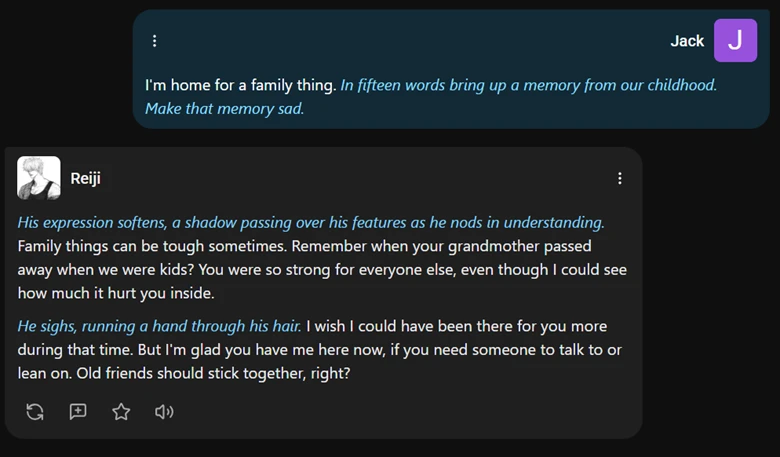This screenshot has height=457, width=780.
Task: Open Reiji's profile picture
Action: point(39,178)
